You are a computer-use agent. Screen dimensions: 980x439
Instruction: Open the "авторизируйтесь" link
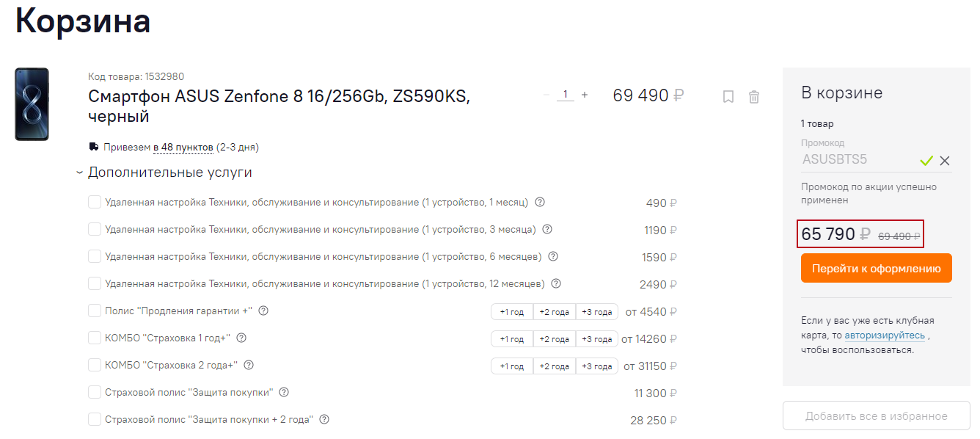tap(885, 335)
